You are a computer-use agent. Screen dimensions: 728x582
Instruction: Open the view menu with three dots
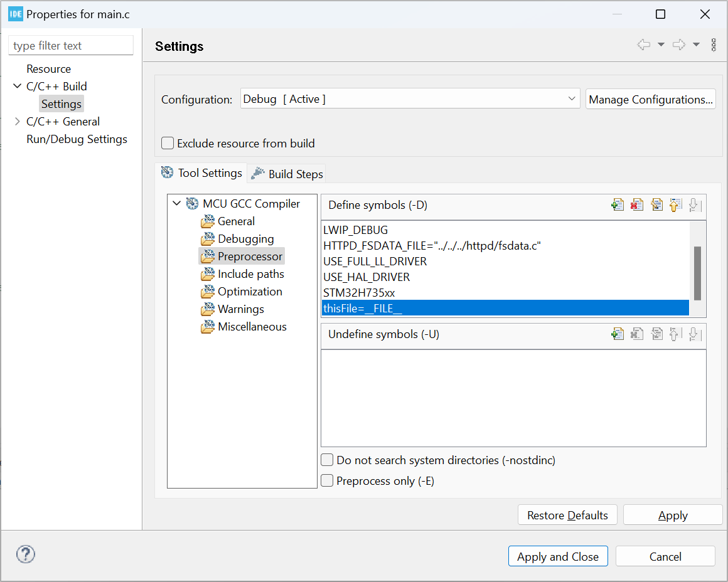click(x=714, y=45)
